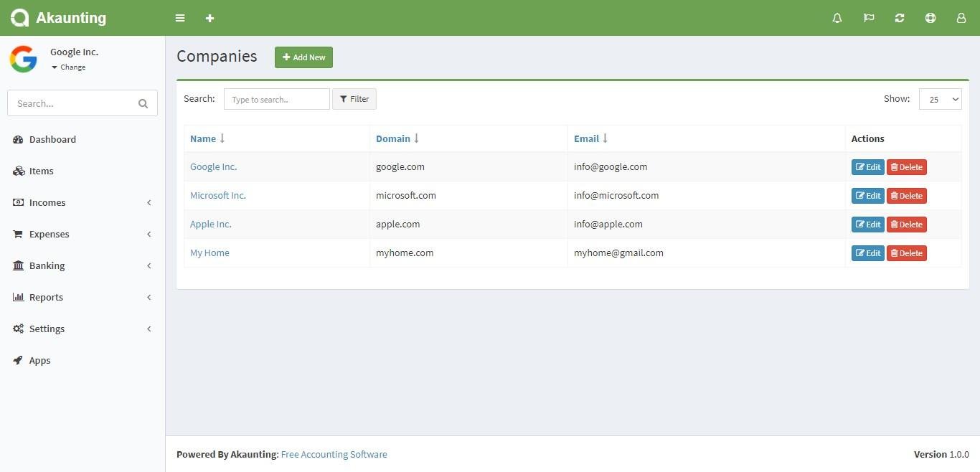Expand the Incomes sidebar section

coord(47,202)
